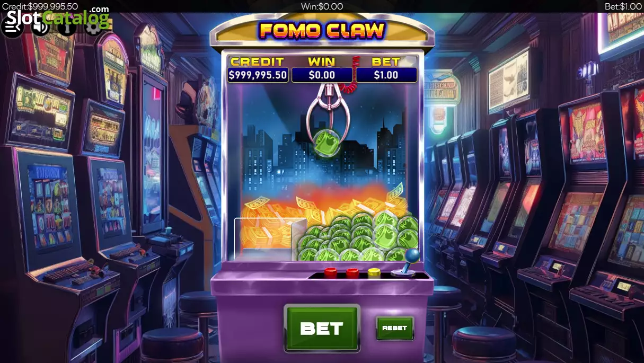The width and height of the screenshot is (644, 363).
Task: Collapse the menu using the hamburger icon
Action: point(12,26)
